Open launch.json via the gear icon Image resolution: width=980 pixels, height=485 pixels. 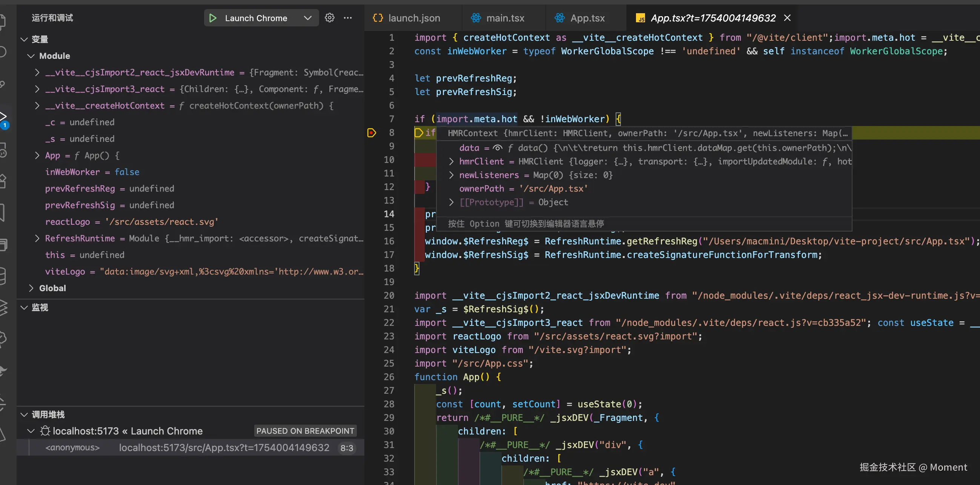pyautogui.click(x=329, y=17)
